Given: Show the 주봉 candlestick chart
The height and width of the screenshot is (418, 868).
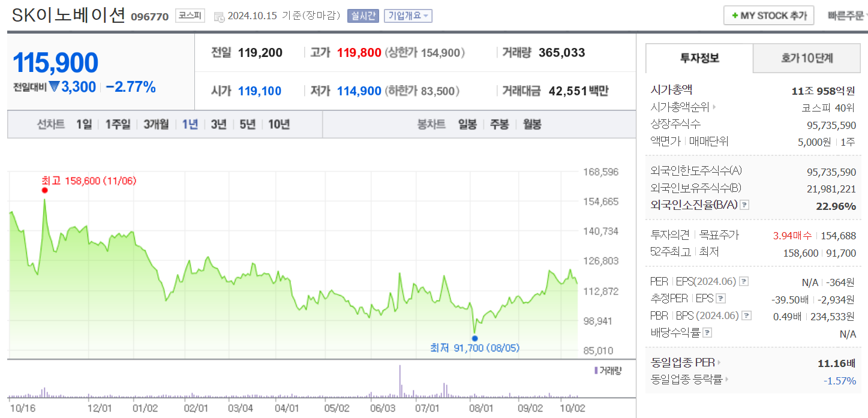Looking at the screenshot, I should point(500,125).
